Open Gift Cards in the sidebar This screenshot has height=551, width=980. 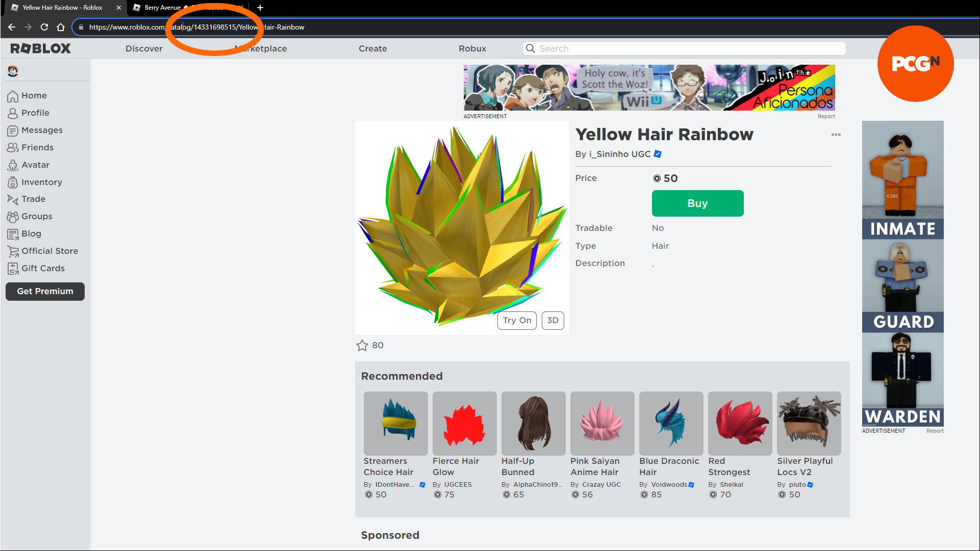click(x=36, y=268)
